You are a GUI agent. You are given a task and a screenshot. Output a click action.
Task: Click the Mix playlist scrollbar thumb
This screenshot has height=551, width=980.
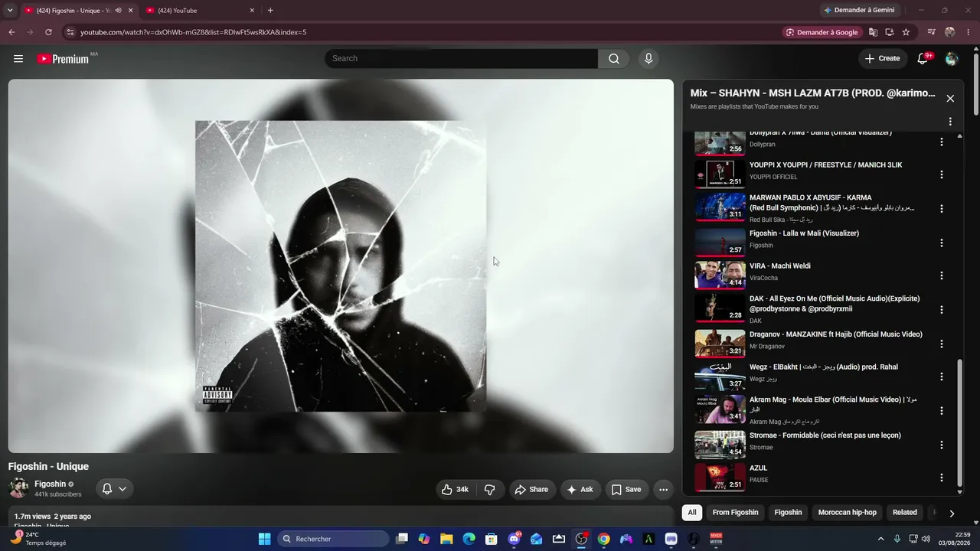[x=960, y=423]
